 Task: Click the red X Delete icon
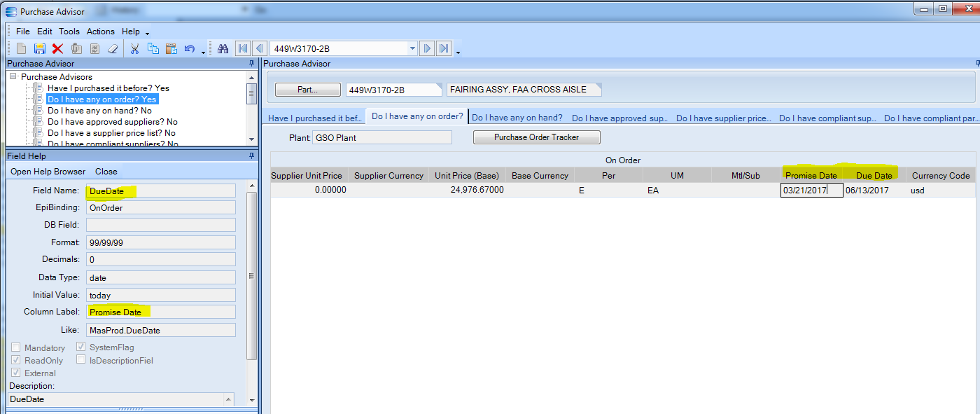click(x=58, y=48)
